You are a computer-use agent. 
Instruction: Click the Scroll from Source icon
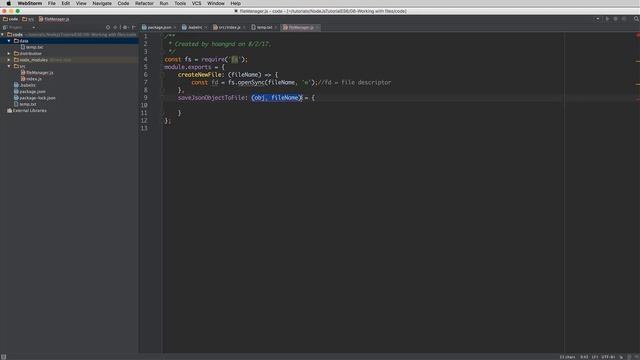click(x=108, y=27)
